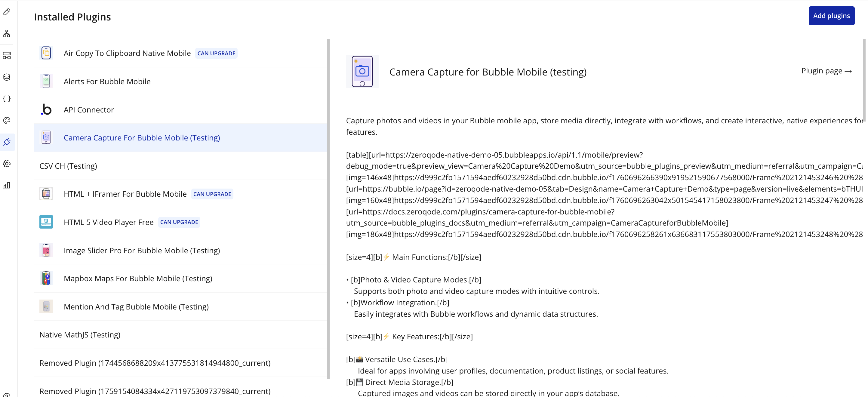868x397 pixels.
Task: Click the Plugins tab plug icon
Action: pyautogui.click(x=7, y=142)
